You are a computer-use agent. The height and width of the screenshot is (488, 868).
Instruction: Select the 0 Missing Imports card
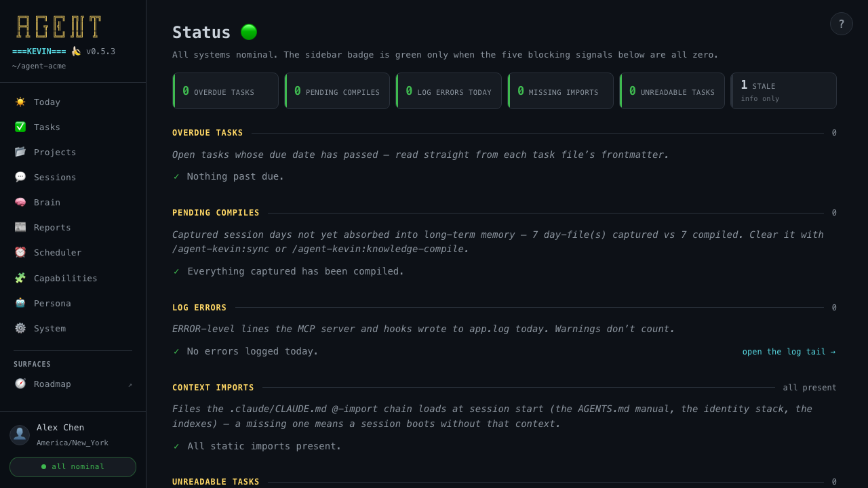(x=561, y=91)
